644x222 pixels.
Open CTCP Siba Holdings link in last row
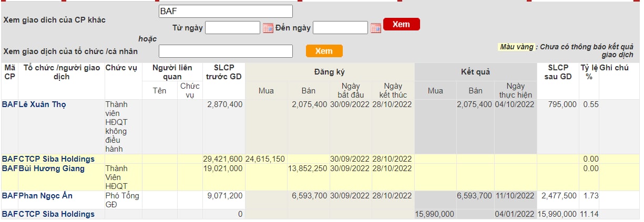(x=57, y=214)
